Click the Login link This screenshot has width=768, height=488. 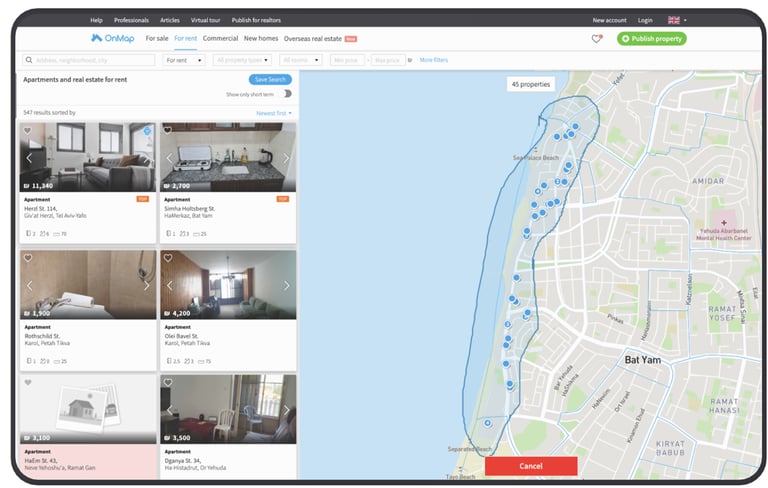tap(645, 20)
